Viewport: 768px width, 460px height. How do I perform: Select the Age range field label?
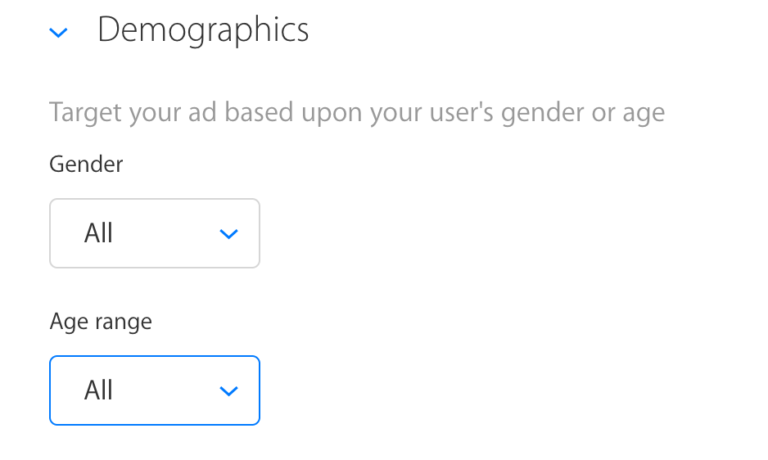[100, 322]
